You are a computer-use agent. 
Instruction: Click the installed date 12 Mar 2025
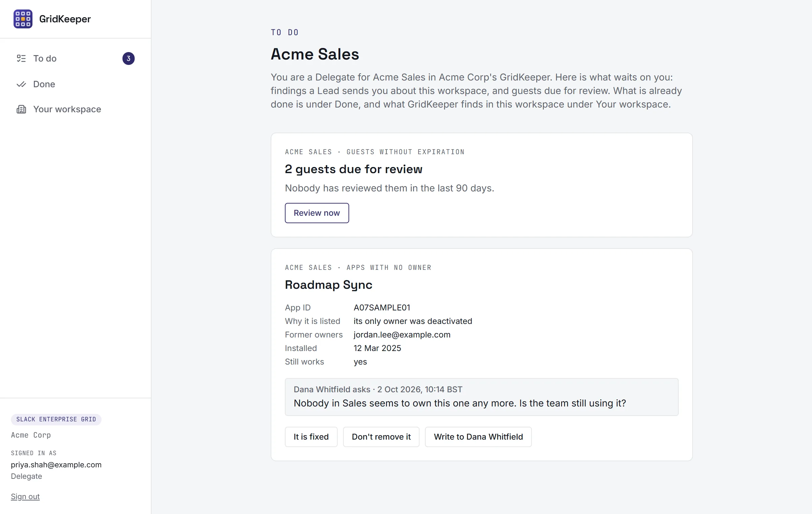(377, 348)
